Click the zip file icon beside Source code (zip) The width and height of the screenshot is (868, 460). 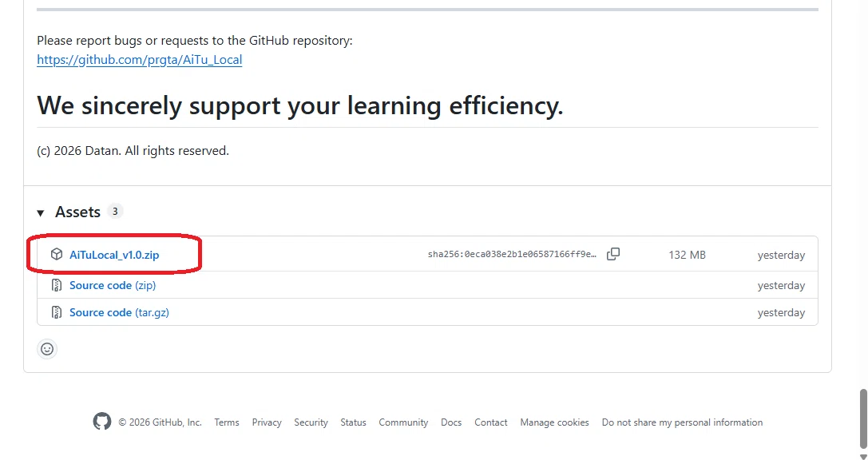tap(57, 285)
